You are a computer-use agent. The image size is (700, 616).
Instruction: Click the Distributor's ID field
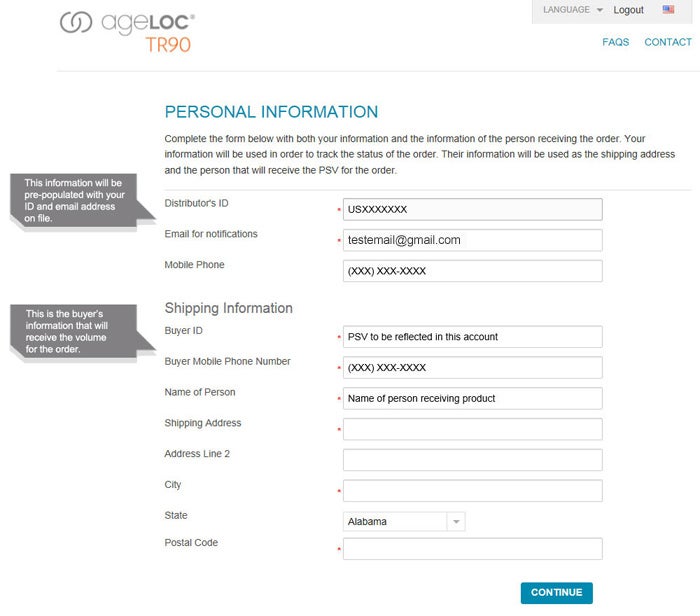click(472, 209)
